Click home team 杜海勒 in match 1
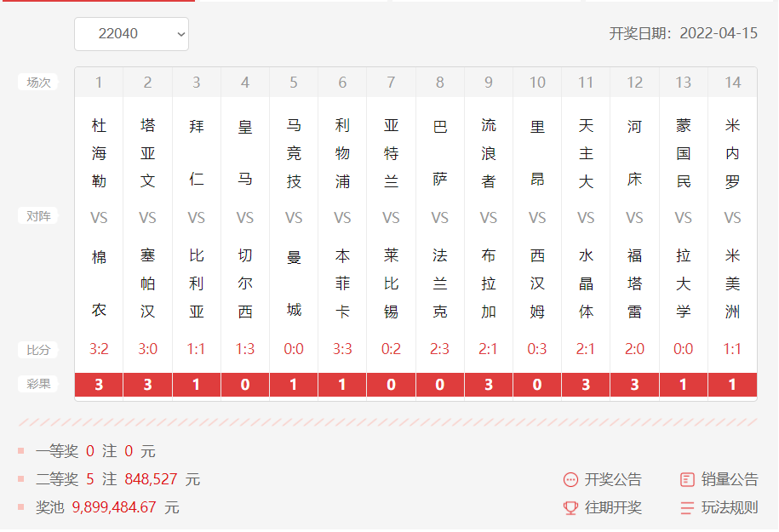Image resolution: width=779 pixels, height=532 pixels. pyautogui.click(x=99, y=153)
